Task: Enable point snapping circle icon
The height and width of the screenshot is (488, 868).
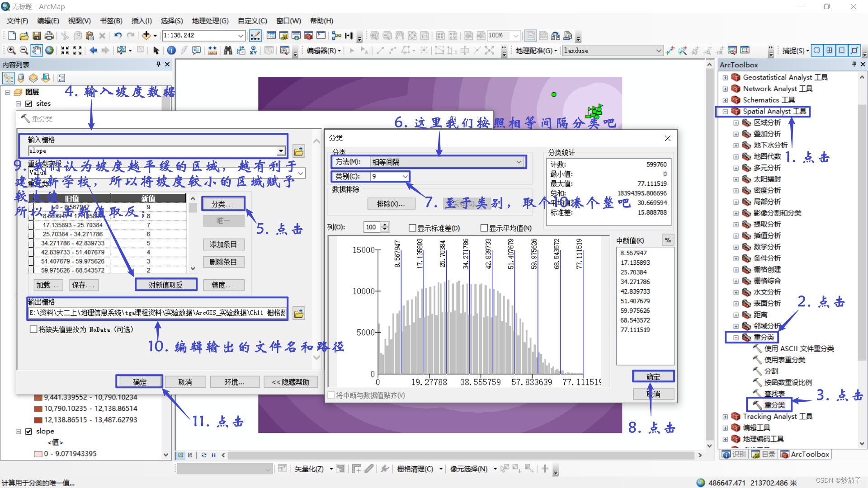Action: (x=817, y=50)
